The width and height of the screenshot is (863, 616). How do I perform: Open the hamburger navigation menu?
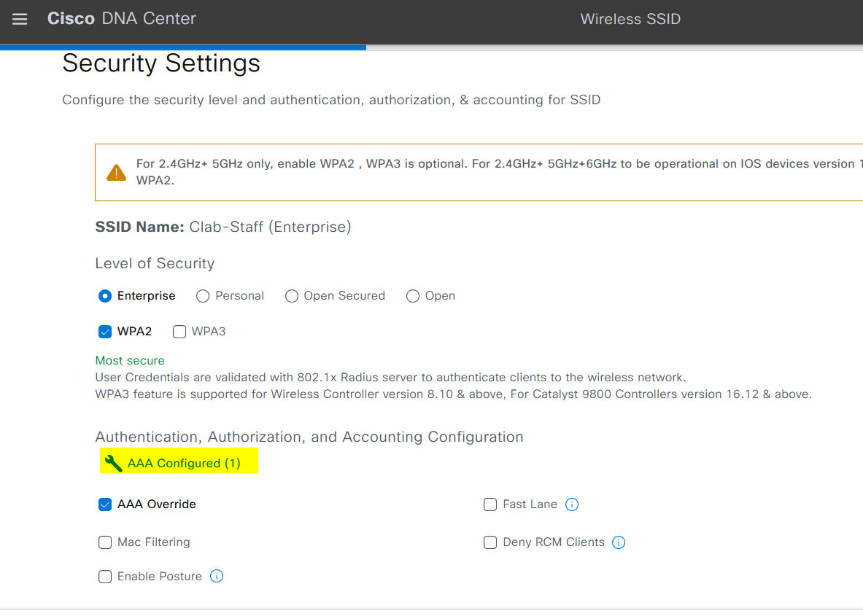[20, 19]
